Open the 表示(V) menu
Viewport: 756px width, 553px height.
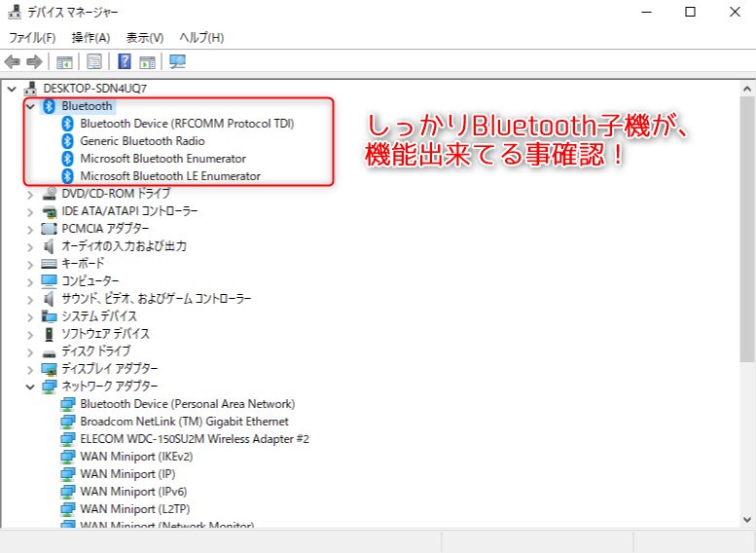(x=145, y=38)
